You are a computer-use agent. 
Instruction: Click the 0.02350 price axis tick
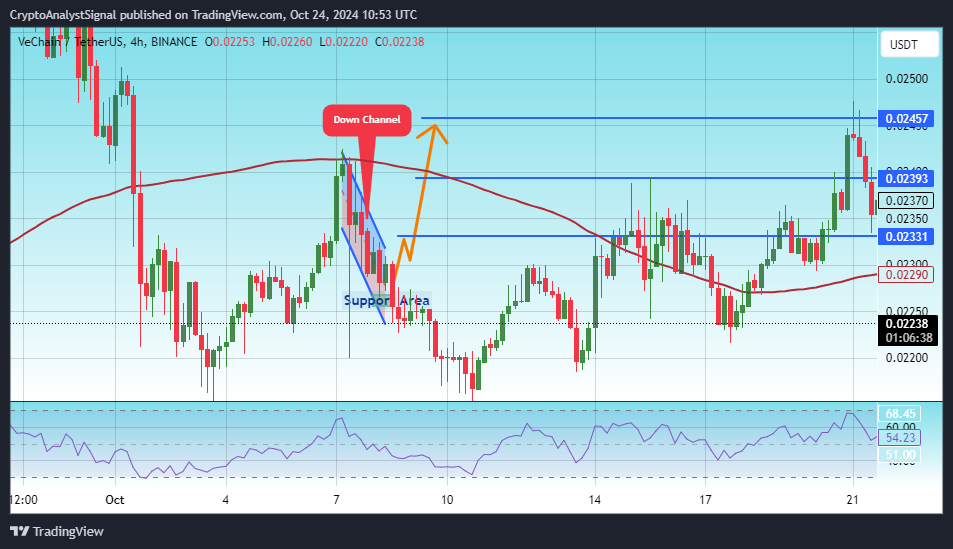click(x=906, y=218)
